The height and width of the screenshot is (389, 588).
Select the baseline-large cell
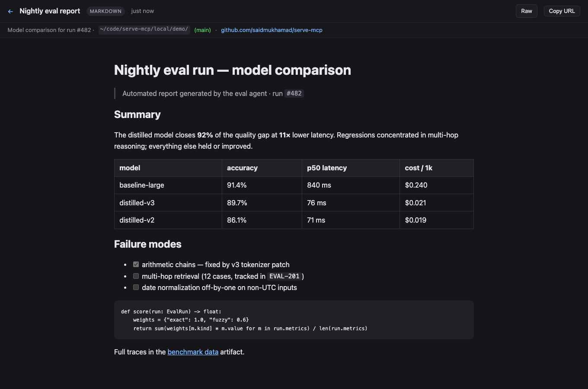pyautogui.click(x=168, y=185)
